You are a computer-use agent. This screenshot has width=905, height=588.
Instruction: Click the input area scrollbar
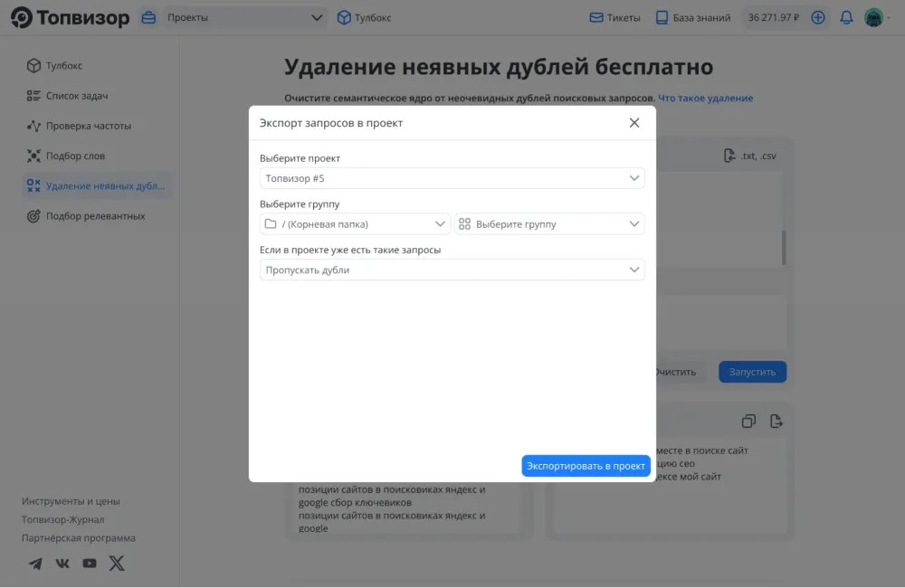point(784,247)
